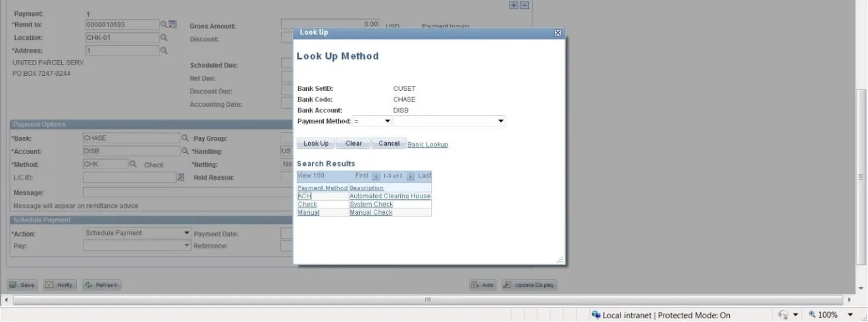Image resolution: width=868 pixels, height=322 pixels.
Task: Click Method field containing CHK
Action: click(x=105, y=164)
